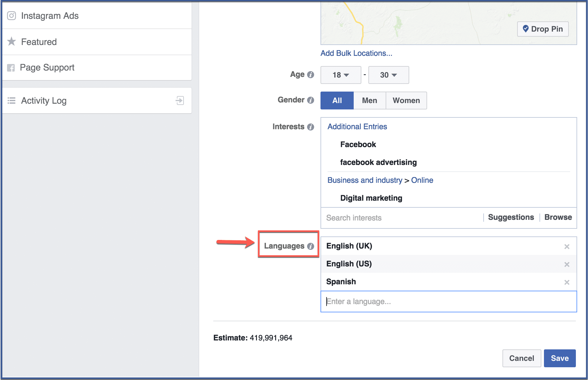Open the maximum age dropdown showing 30

tap(388, 75)
